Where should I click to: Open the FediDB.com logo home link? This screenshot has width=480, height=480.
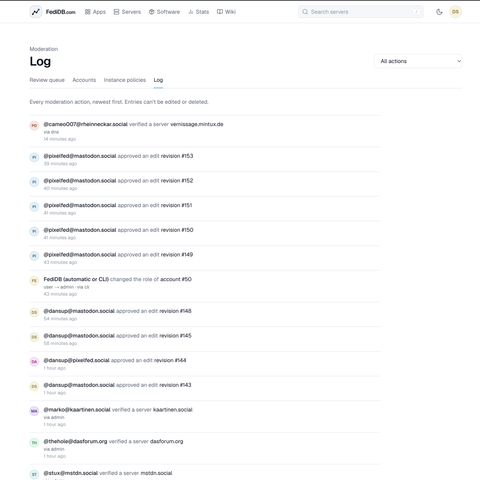point(53,12)
